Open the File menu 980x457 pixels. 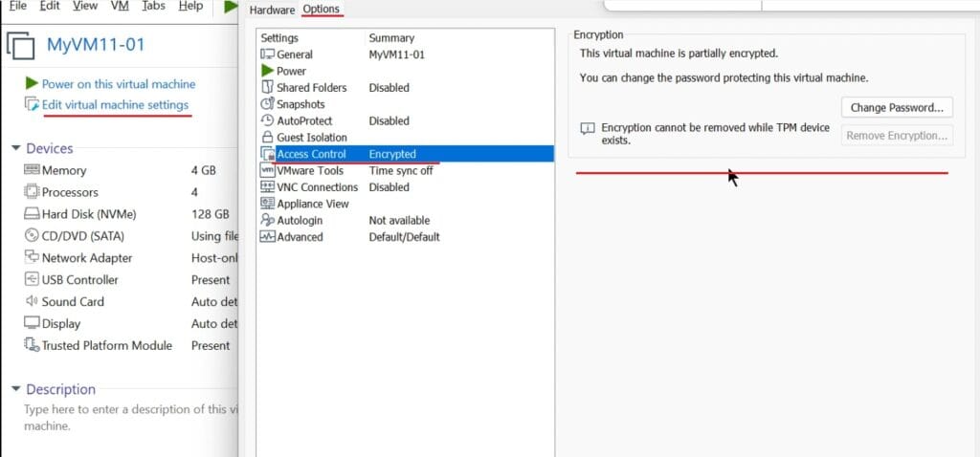coord(18,6)
